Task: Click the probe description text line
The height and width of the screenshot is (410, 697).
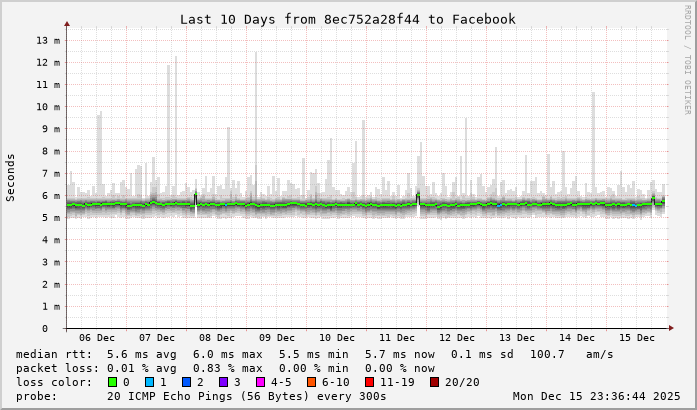Action: click(x=201, y=396)
